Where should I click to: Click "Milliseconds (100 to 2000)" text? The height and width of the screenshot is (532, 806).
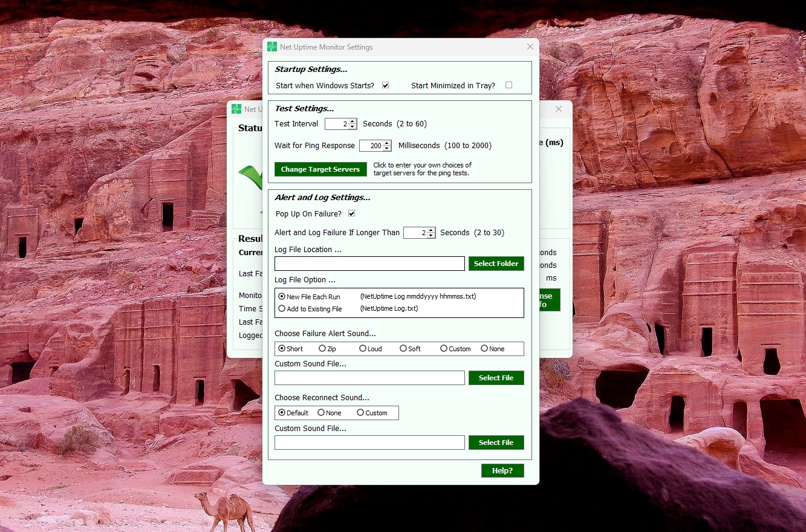point(445,146)
